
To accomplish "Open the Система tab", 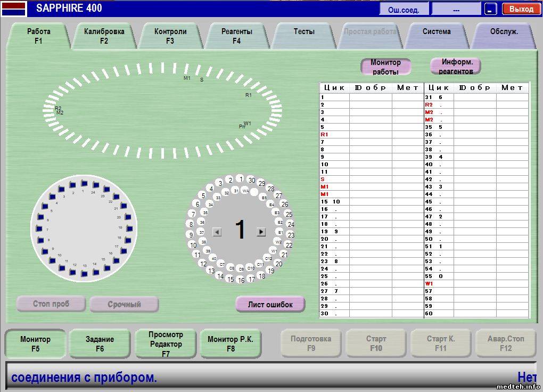I will point(437,31).
